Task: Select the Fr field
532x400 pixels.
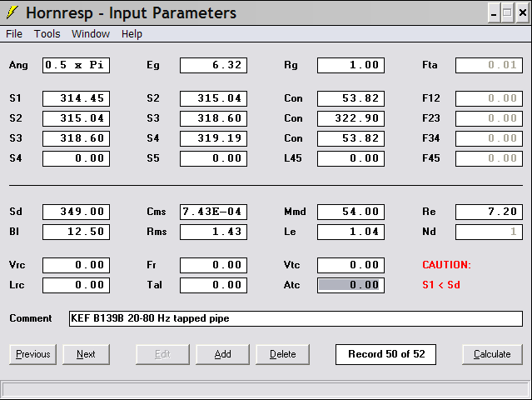Action: tap(213, 265)
